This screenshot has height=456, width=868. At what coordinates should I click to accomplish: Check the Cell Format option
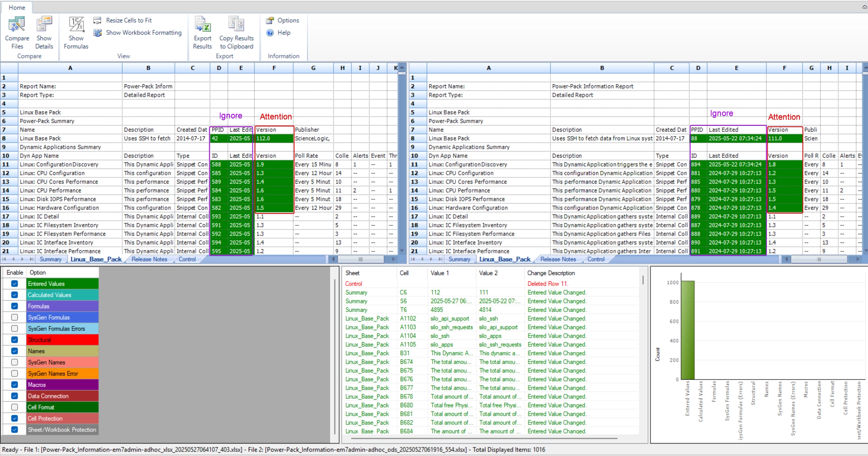click(x=14, y=407)
